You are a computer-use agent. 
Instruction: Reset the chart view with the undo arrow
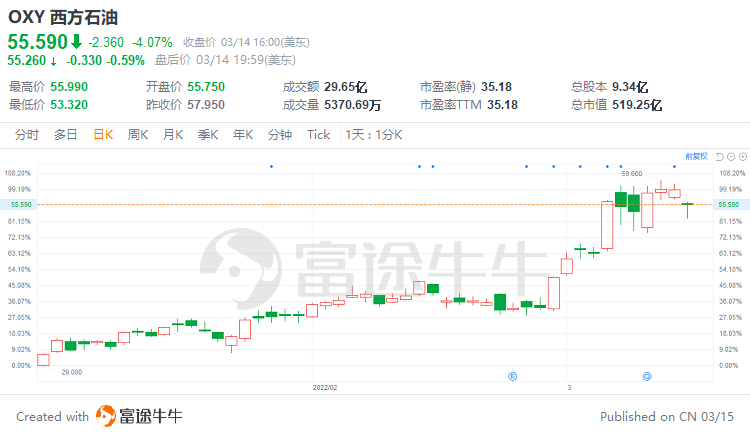719,157
